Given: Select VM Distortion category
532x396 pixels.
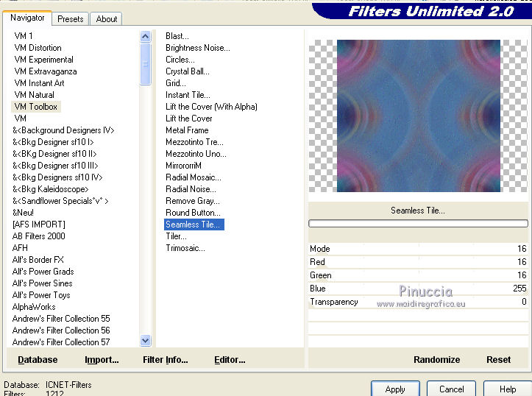Looking at the screenshot, I should (x=38, y=48).
